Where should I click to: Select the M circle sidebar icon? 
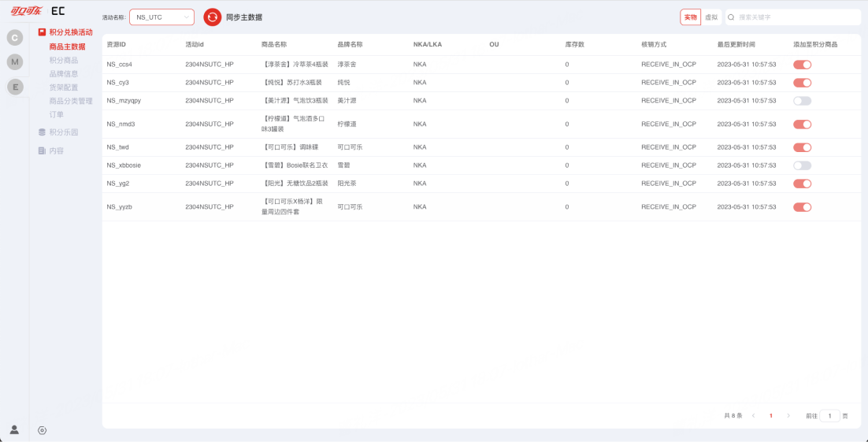[x=15, y=62]
